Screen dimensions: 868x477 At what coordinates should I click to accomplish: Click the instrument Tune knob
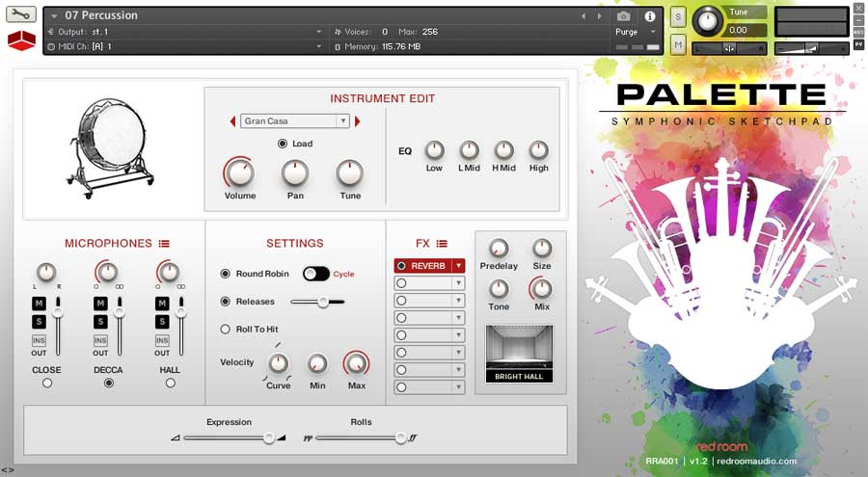click(350, 172)
